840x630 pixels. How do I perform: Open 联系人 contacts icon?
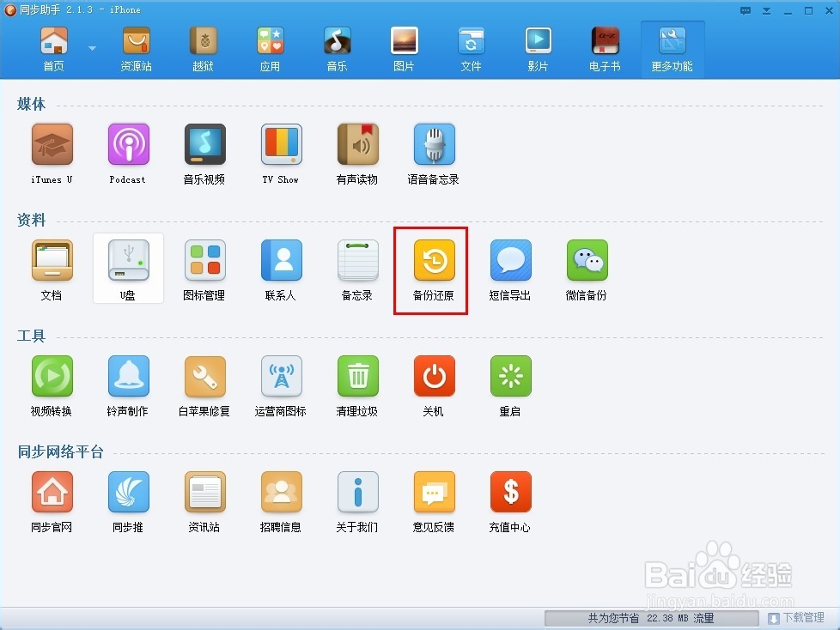point(282,260)
